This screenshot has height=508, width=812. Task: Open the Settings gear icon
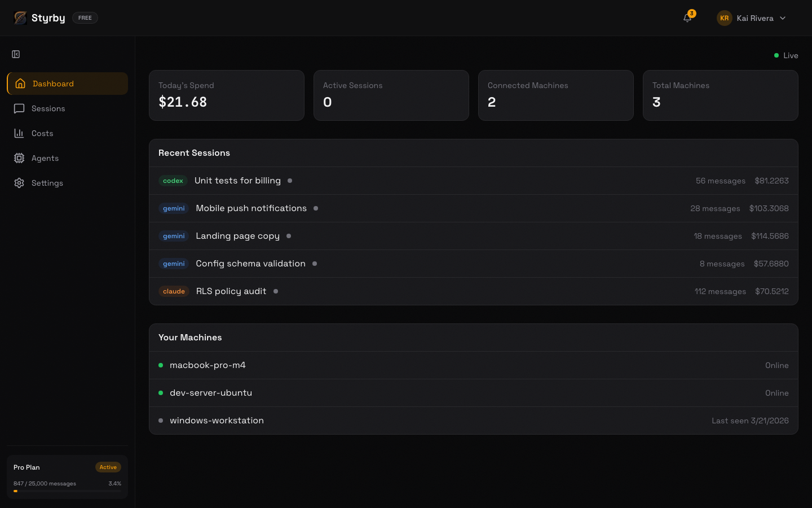20,183
